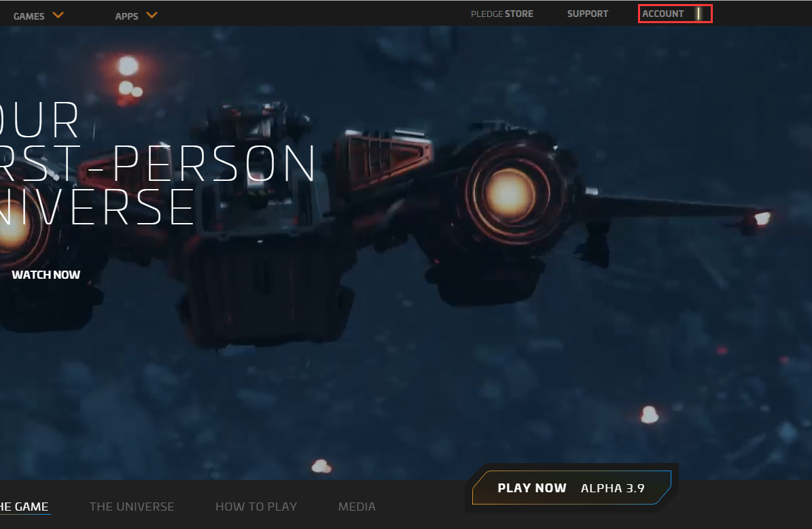The image size is (812, 529).
Task: Click the orange GAMES arrow icon
Action: (x=58, y=14)
